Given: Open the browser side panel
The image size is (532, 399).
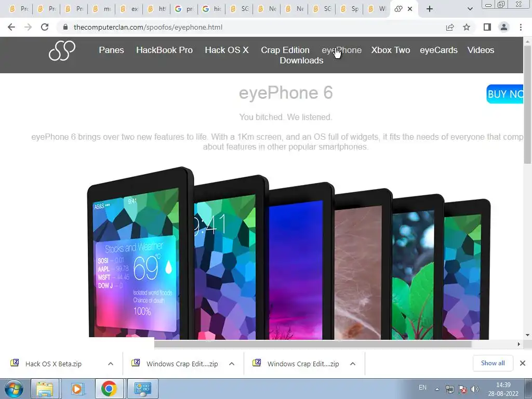Looking at the screenshot, I should pos(487,27).
